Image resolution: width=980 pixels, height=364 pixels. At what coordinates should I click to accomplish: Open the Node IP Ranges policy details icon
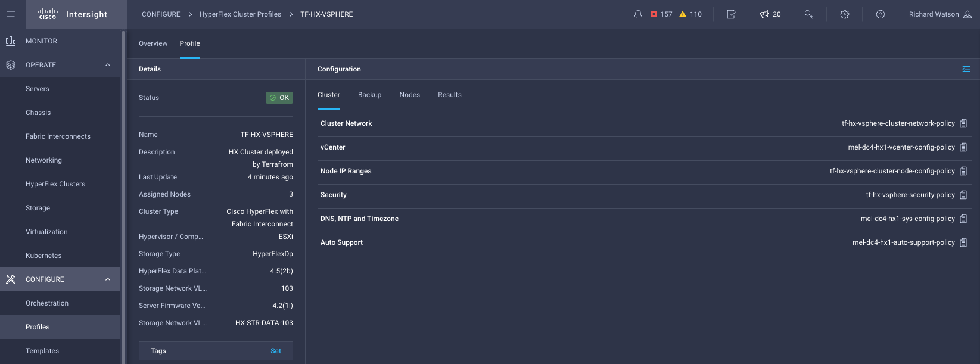[x=963, y=171]
